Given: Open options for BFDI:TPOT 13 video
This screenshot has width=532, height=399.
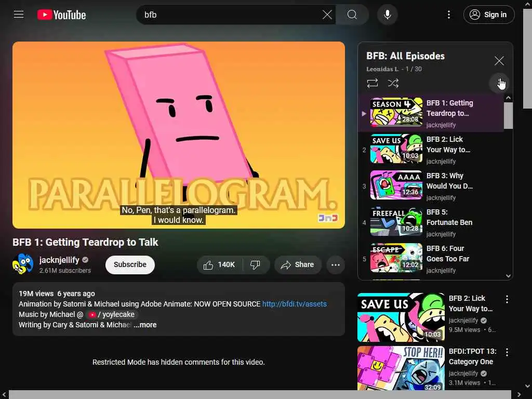Looking at the screenshot, I should 507,352.
